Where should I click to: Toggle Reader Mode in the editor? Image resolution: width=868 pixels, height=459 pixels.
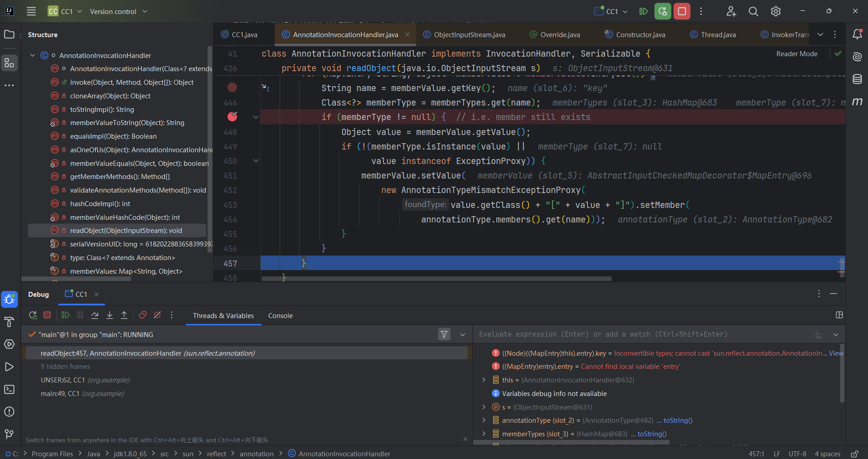[797, 54]
